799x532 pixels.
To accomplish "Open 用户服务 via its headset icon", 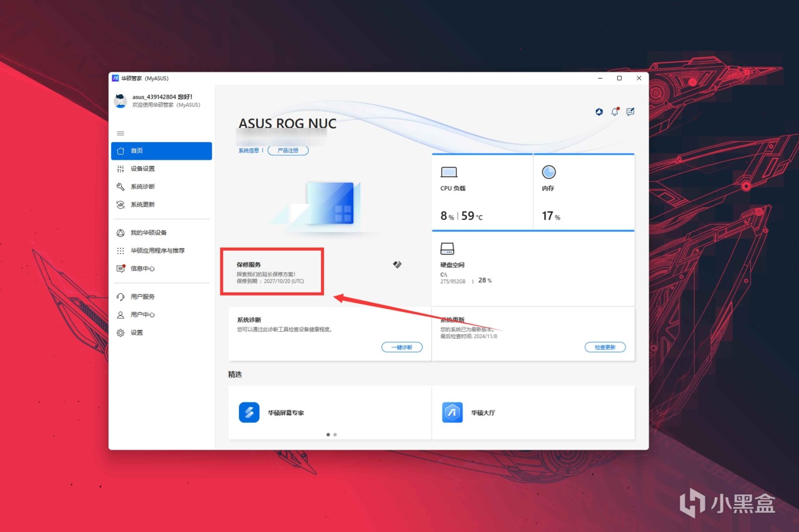I will pos(120,297).
